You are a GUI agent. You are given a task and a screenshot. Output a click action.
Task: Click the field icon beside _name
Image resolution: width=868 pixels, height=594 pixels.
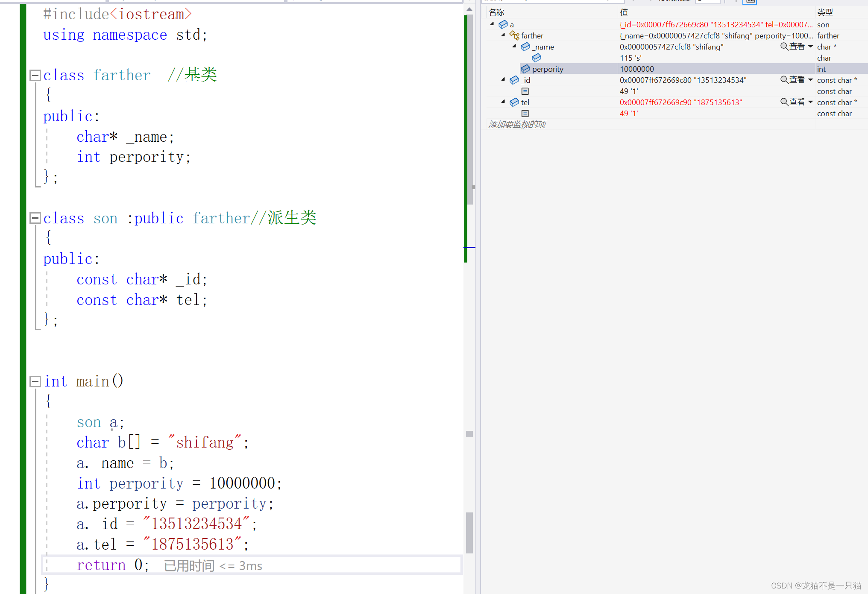point(525,47)
